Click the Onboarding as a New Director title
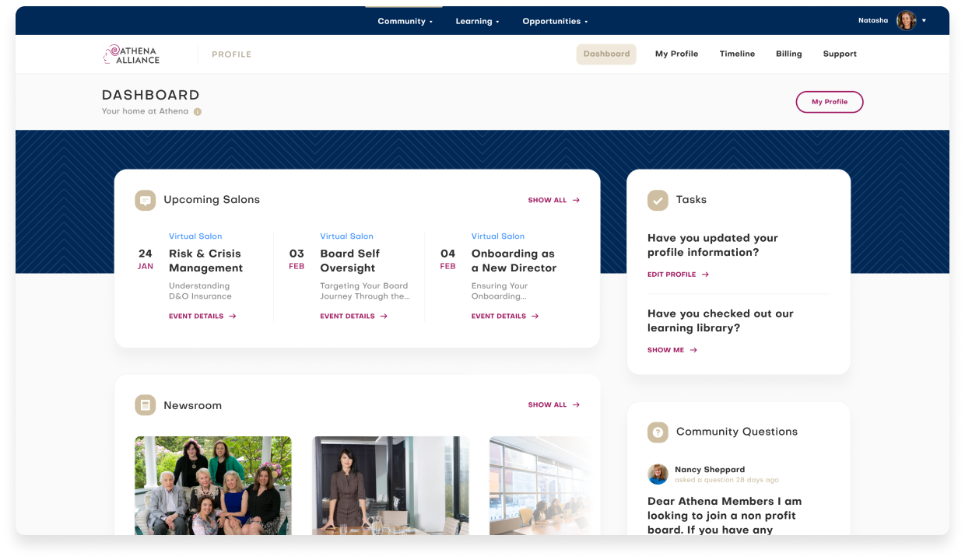This screenshot has width=965, height=560. tap(514, 261)
